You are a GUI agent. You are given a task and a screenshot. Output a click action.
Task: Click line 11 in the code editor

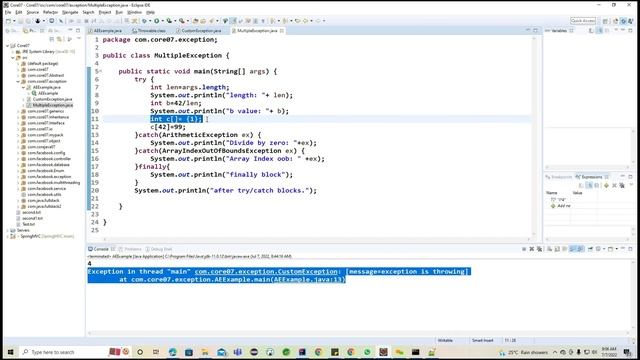pyautogui.click(x=316, y=119)
